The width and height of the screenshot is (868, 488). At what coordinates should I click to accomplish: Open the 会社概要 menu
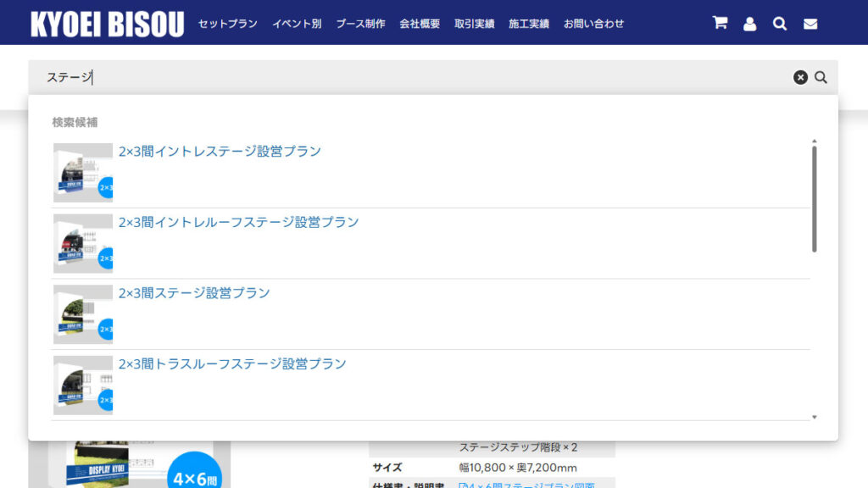[420, 24]
